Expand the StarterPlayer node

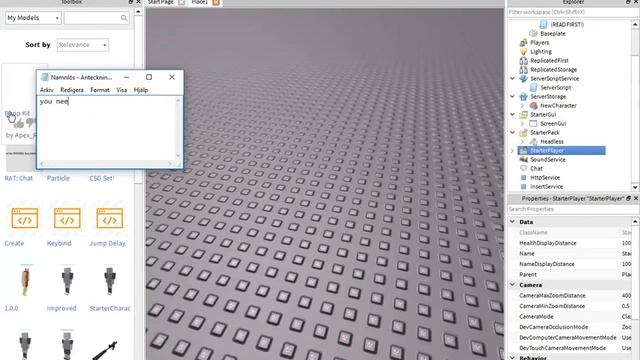click(512, 151)
